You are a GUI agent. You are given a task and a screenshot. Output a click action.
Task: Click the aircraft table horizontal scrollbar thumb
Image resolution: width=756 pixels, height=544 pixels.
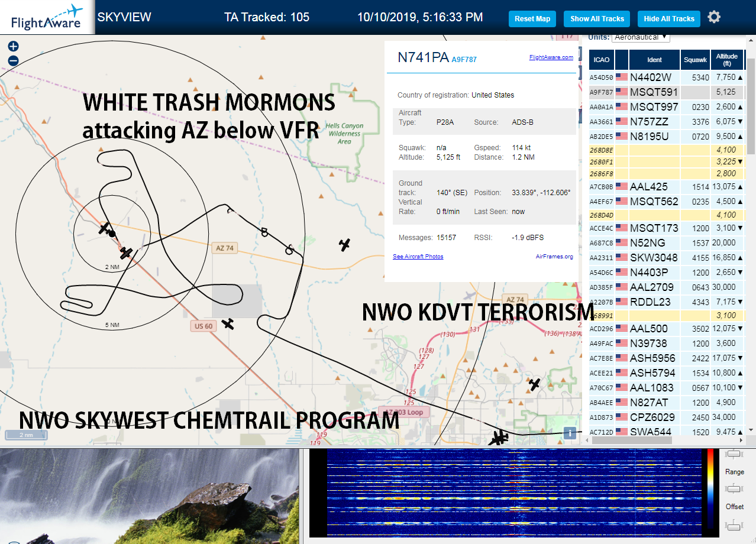pyautogui.click(x=632, y=440)
